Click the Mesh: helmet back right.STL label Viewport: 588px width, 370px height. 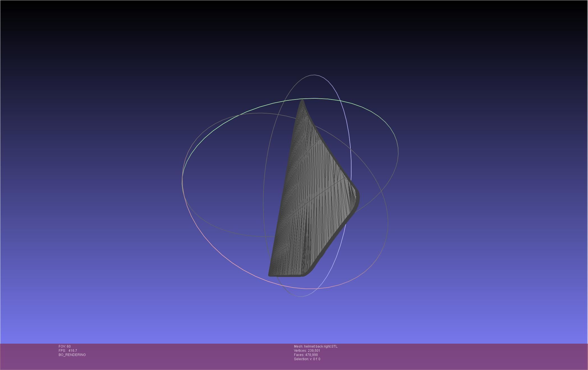[x=316, y=346]
